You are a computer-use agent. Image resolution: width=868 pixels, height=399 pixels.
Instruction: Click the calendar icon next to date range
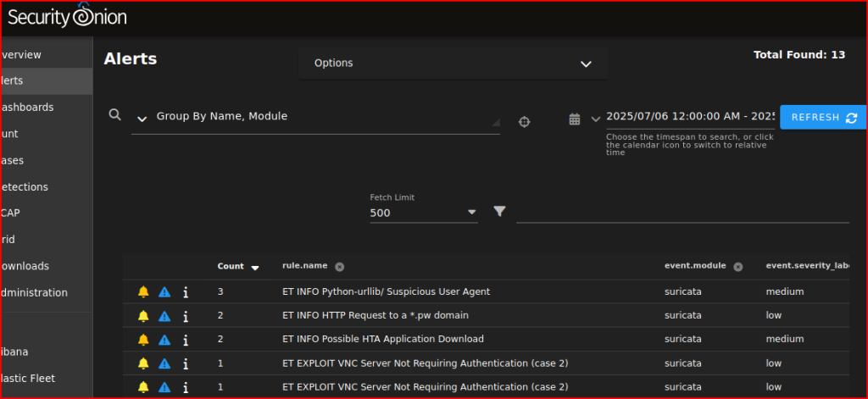575,119
